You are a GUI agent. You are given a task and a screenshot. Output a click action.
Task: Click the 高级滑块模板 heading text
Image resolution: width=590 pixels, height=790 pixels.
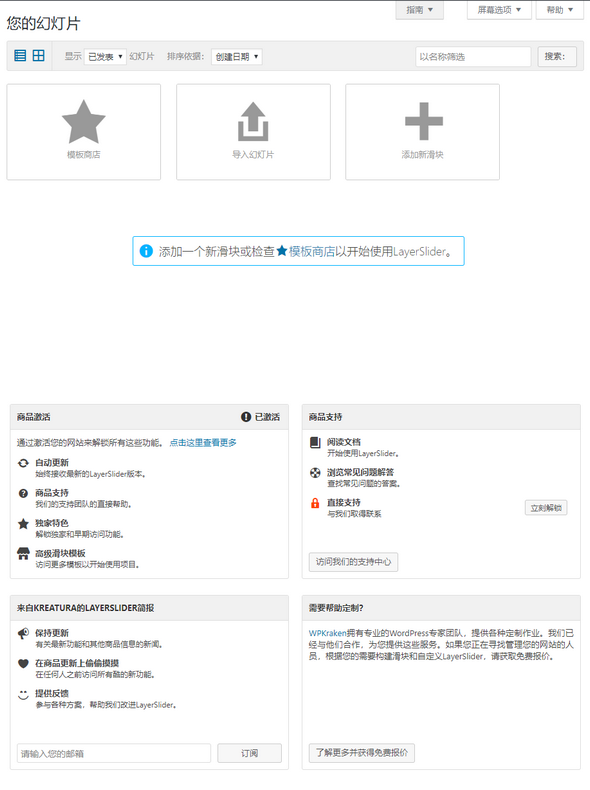(60, 553)
